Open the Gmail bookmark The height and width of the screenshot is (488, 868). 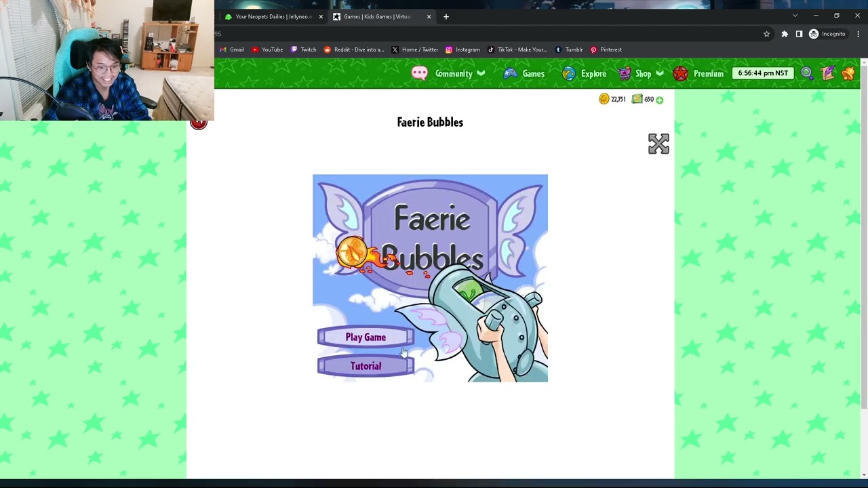point(232,49)
